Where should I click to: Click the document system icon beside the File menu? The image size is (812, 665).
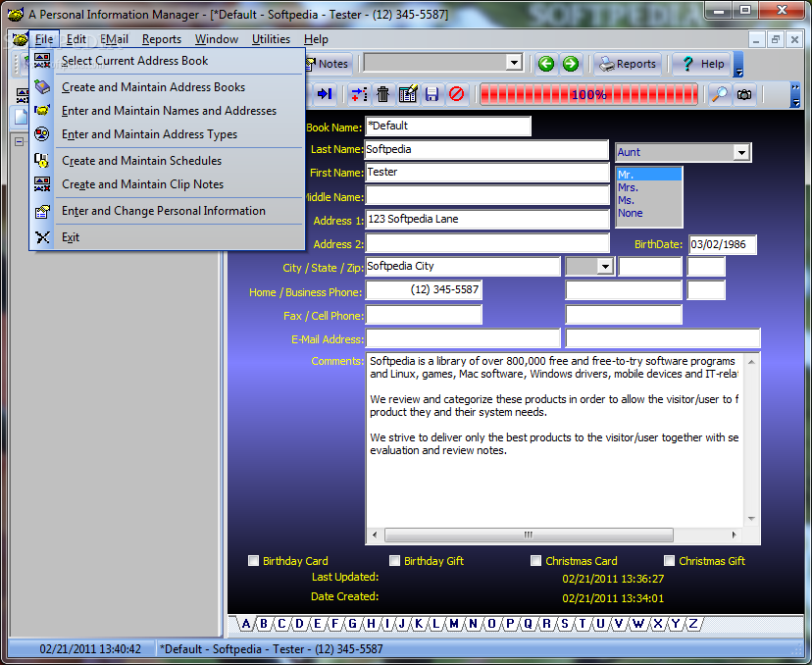tap(20, 39)
